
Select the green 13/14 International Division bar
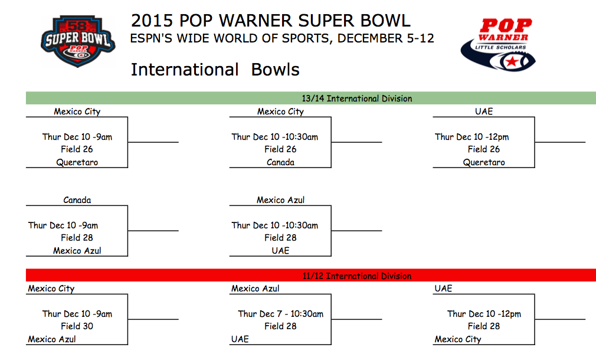click(310, 99)
